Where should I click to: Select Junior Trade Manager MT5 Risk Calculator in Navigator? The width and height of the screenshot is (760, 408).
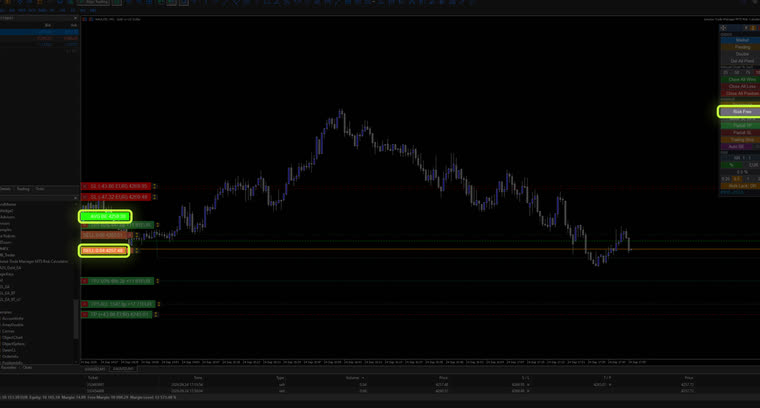point(34,261)
